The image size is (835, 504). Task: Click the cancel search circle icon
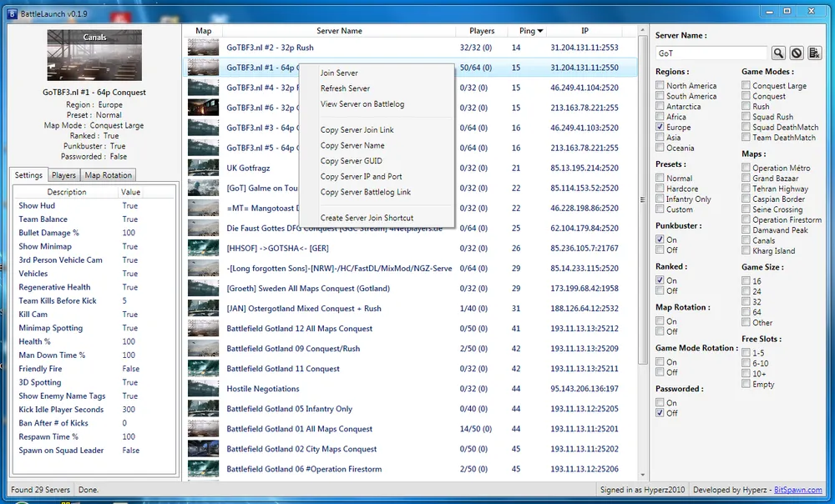(797, 53)
